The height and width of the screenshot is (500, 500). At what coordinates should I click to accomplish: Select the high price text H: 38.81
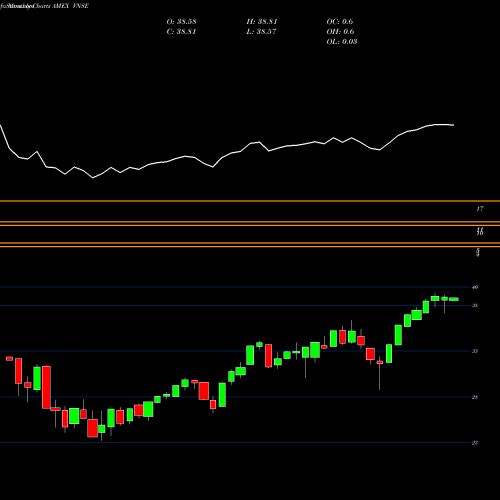[x=262, y=22]
